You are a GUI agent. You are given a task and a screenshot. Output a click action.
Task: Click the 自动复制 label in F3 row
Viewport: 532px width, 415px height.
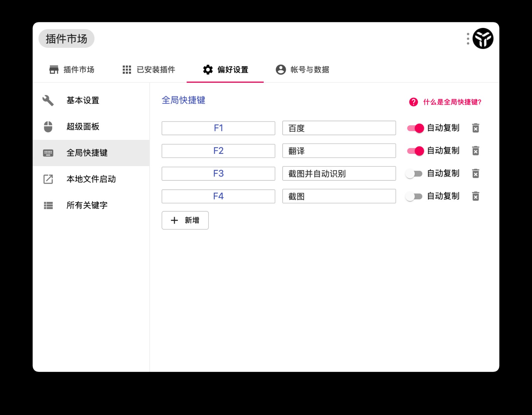pos(443,173)
